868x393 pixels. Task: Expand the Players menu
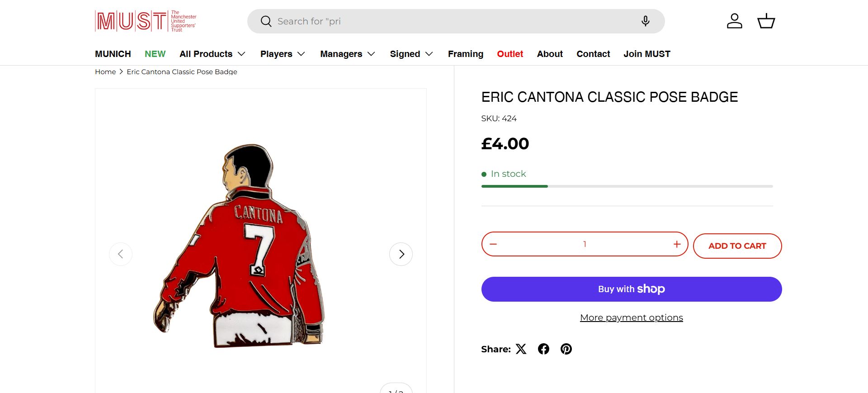coord(283,54)
